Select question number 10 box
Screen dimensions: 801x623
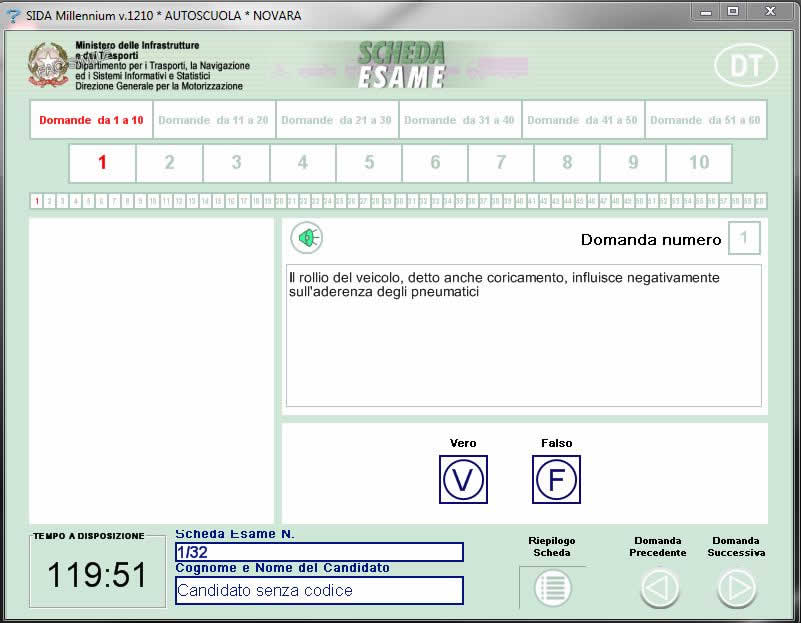pos(699,163)
